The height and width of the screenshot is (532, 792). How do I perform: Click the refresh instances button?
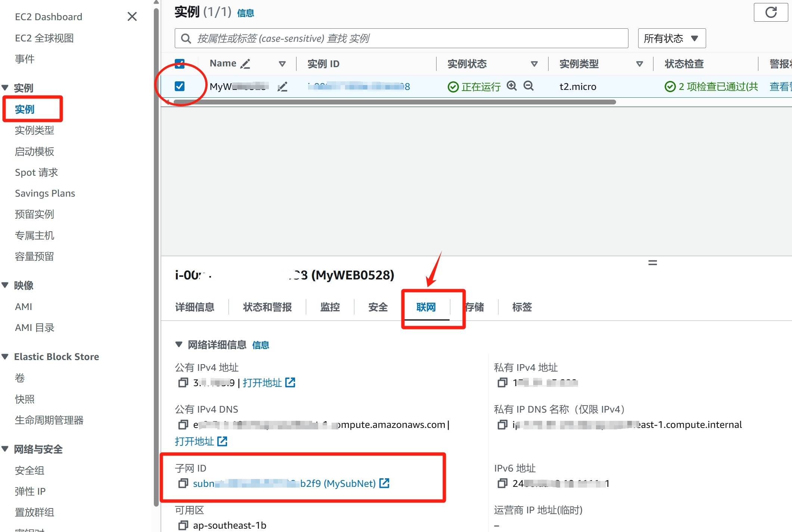click(771, 13)
